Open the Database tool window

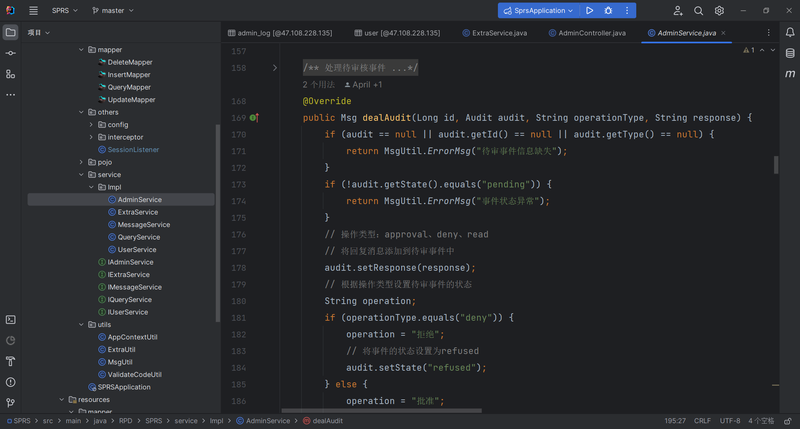coord(790,53)
